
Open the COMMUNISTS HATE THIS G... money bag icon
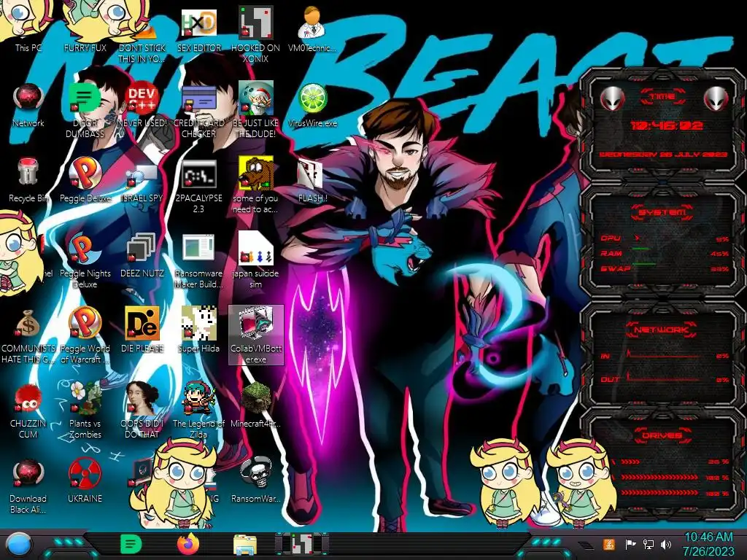[x=28, y=336]
